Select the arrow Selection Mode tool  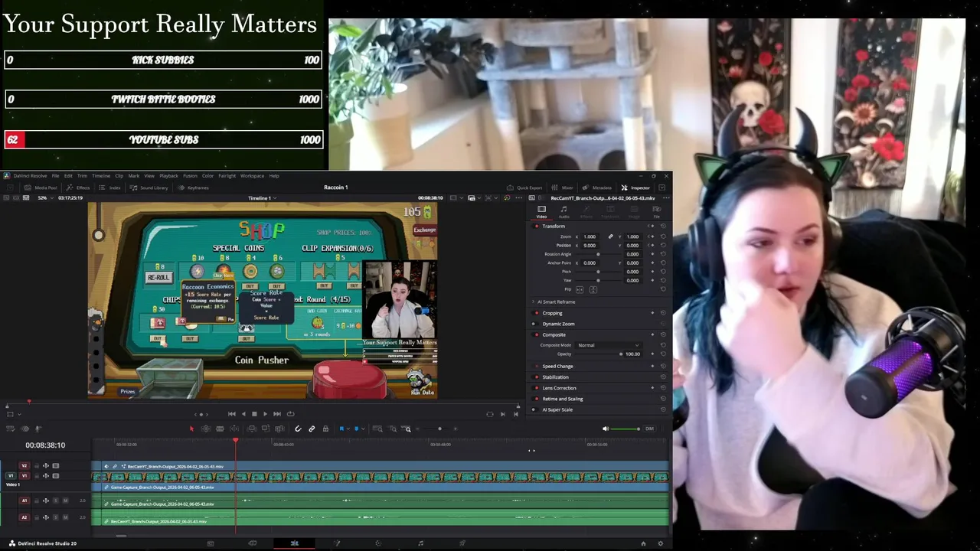point(191,429)
